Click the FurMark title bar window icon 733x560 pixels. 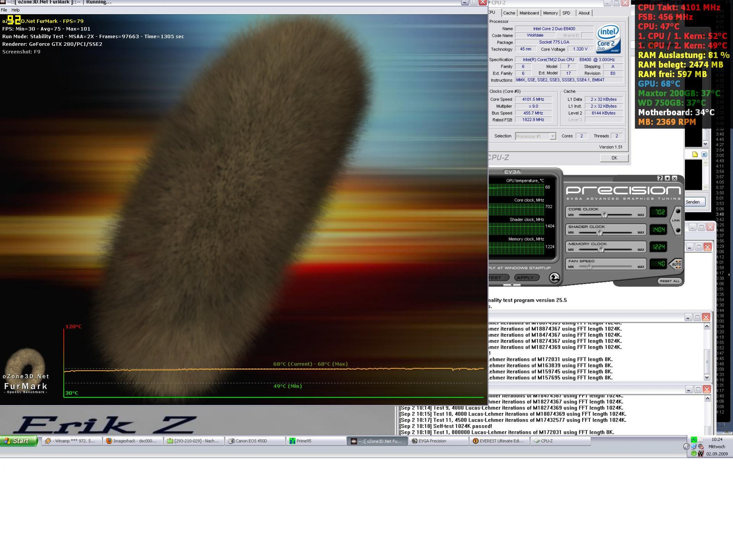click(3, 2)
